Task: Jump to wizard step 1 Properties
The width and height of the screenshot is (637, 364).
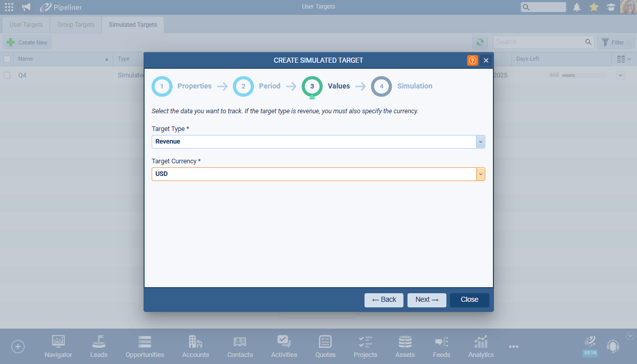Action: pyautogui.click(x=162, y=86)
